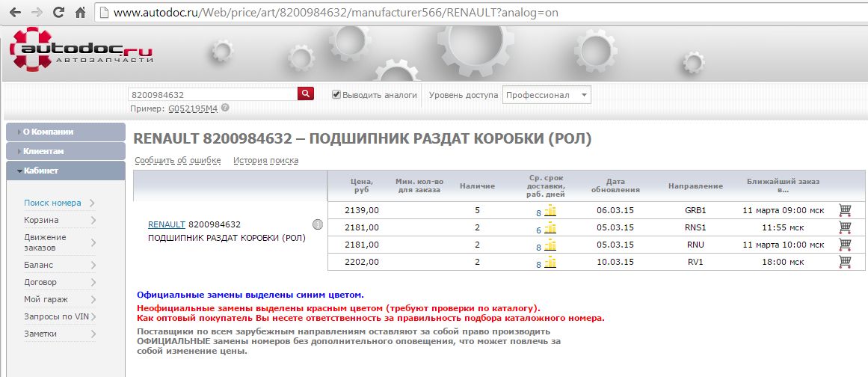Click availability value 5

477,210
